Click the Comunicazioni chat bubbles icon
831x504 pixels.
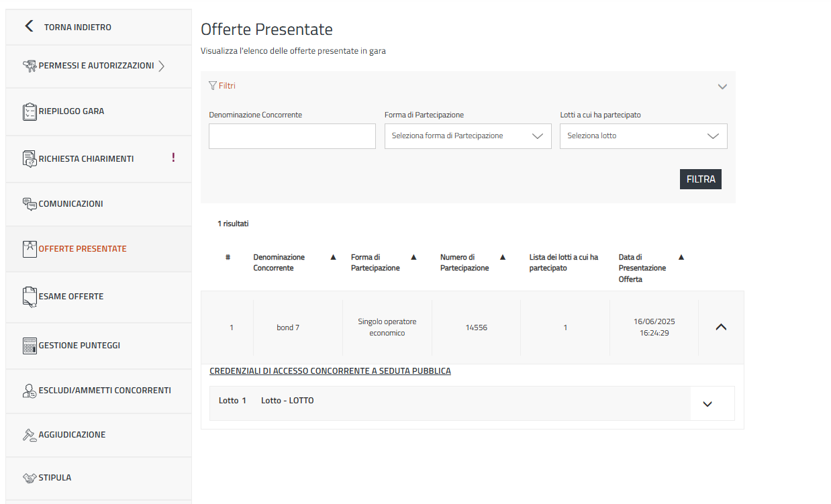[30, 204]
